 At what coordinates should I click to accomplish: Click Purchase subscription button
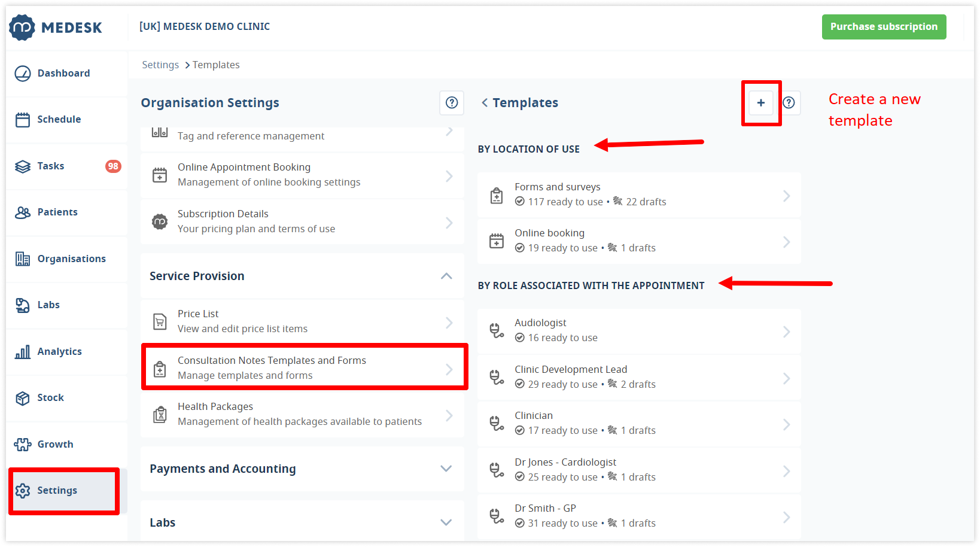[884, 27]
